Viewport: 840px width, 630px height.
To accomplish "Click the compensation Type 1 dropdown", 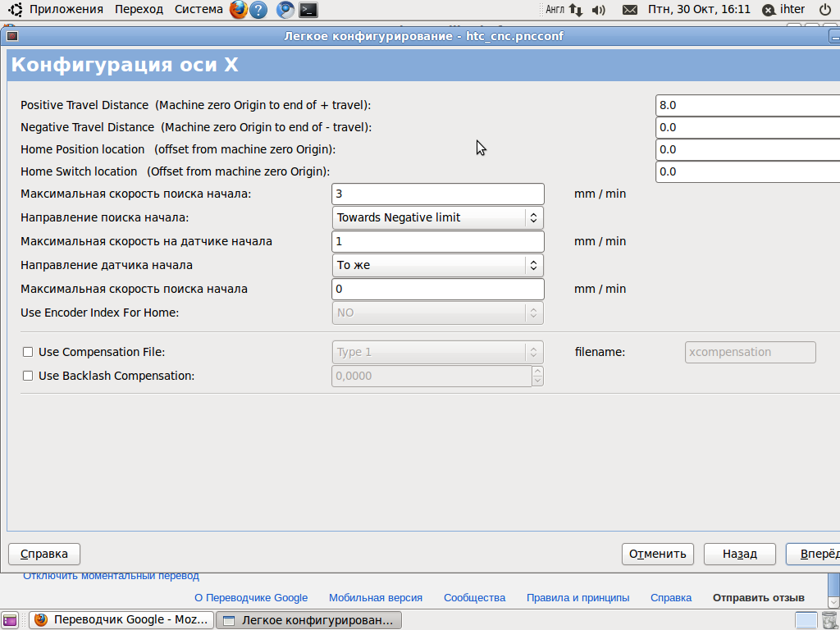I will 438,352.
